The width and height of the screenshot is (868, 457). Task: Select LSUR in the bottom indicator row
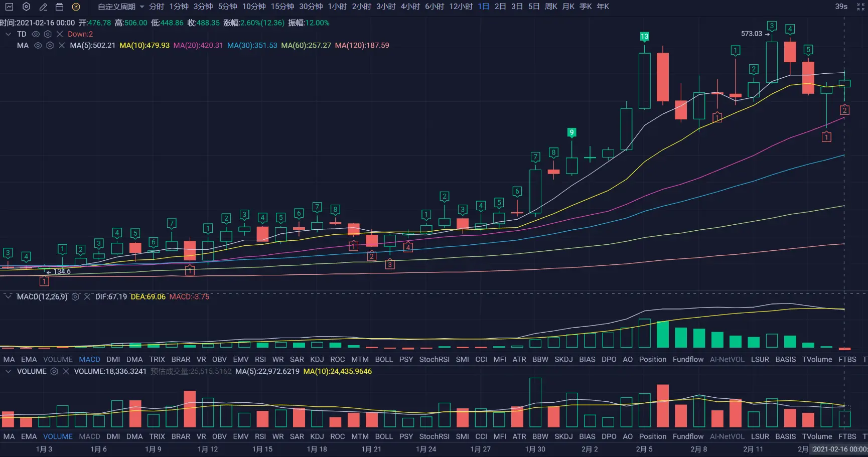760,437
